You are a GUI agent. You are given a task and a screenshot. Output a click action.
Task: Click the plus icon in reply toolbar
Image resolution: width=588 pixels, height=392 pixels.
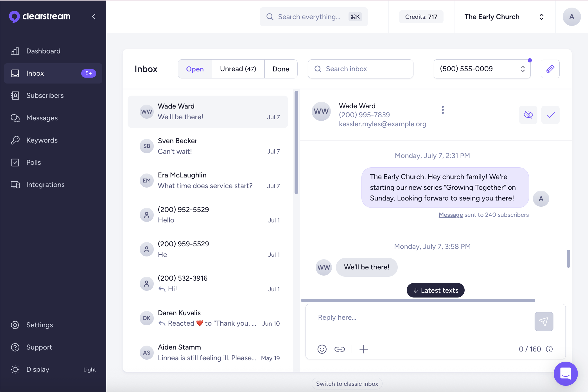pos(363,349)
